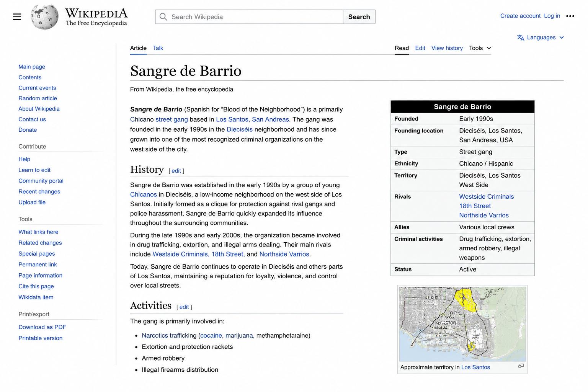Enlarge the territory map image icon
Screen dimensions: 588x392
[x=521, y=366]
